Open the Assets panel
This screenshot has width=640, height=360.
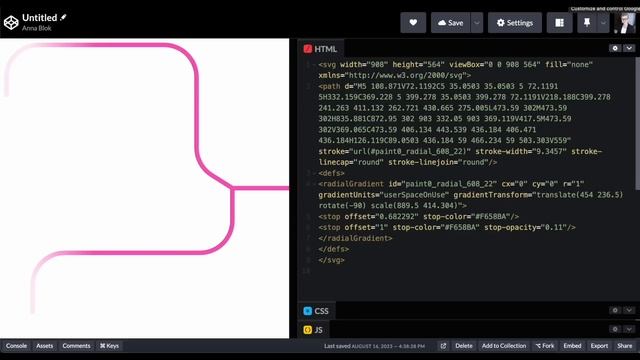44,346
